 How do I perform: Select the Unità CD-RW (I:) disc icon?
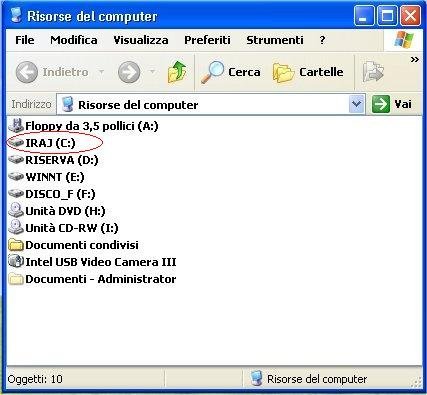pyautogui.click(x=16, y=227)
